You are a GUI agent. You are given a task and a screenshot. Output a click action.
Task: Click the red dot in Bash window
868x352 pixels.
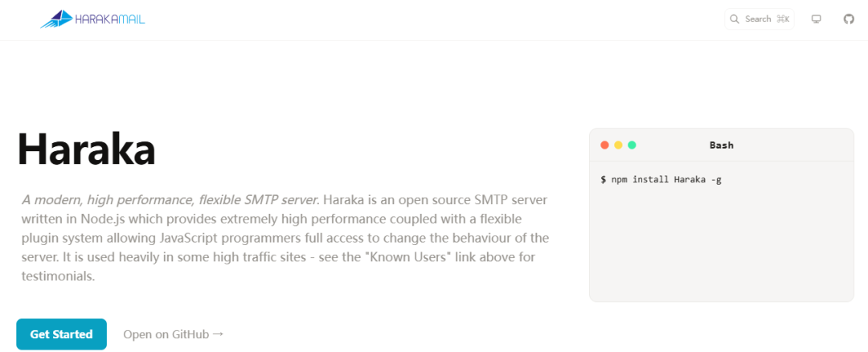click(604, 145)
